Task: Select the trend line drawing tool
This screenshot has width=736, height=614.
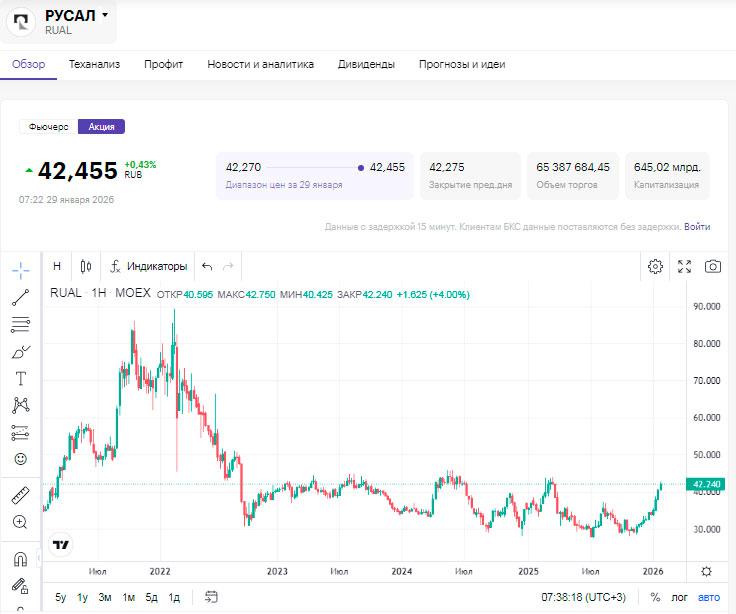Action: click(x=21, y=297)
